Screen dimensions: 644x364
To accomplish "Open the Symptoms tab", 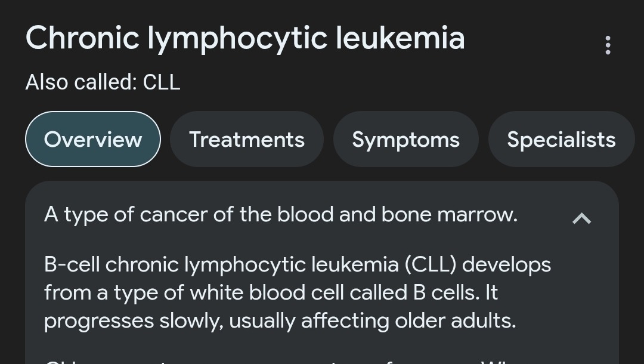I will pos(406,139).
